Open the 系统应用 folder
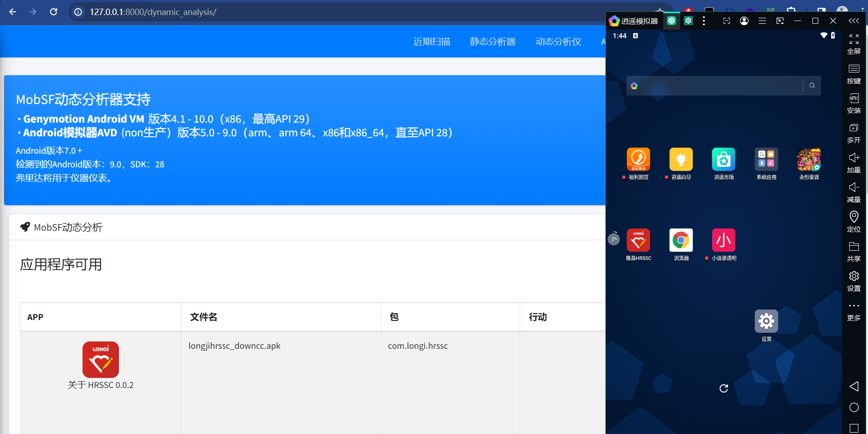 click(766, 164)
